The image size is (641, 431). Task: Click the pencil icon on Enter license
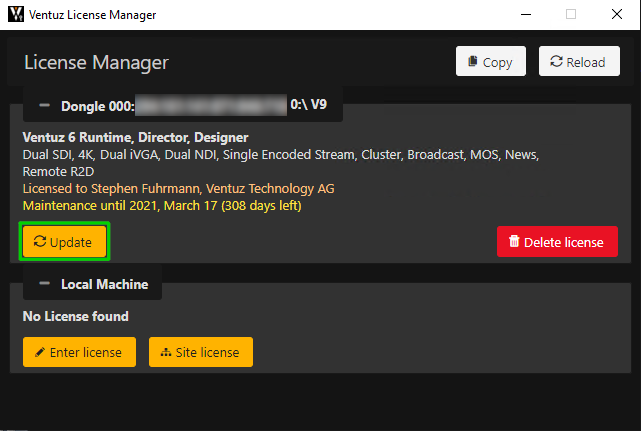tap(40, 352)
